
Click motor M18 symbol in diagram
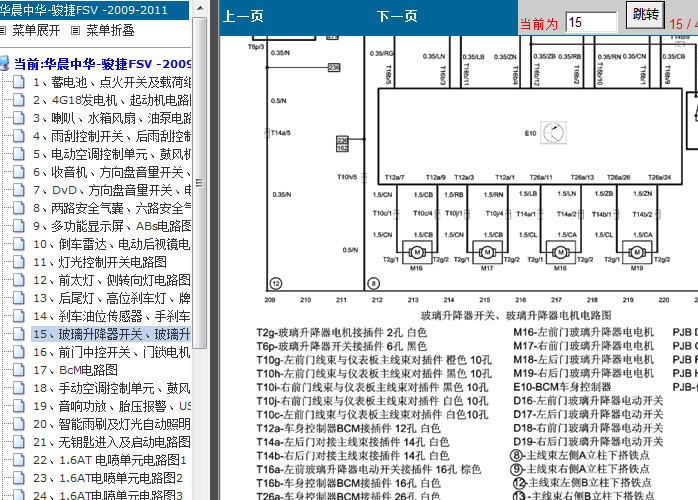(560, 252)
